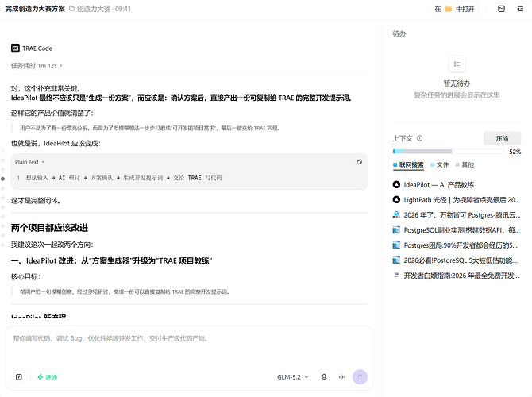Click the slash command icon in input box
Viewport: 532px width, 397px height.
[19, 377]
